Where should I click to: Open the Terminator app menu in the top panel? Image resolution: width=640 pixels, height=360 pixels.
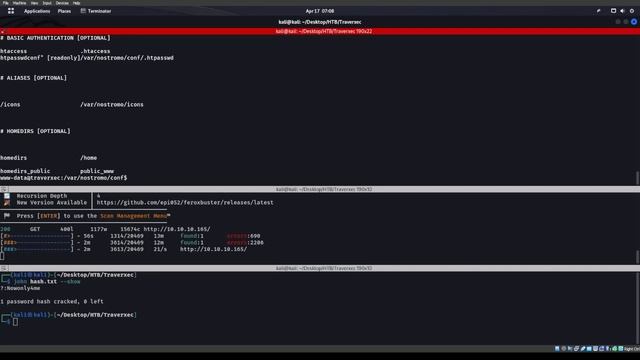pos(96,11)
